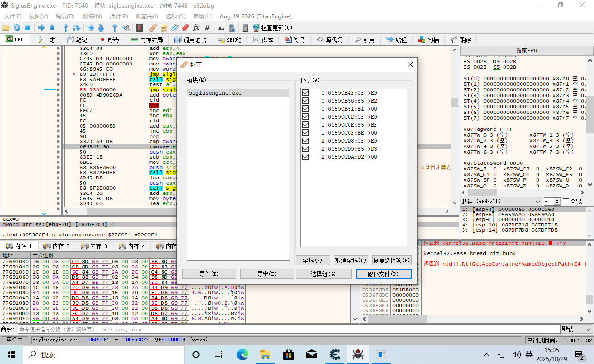Screen dimensions: 594x364
Task: Click the 修补文件(P) button
Action: click(x=383, y=274)
